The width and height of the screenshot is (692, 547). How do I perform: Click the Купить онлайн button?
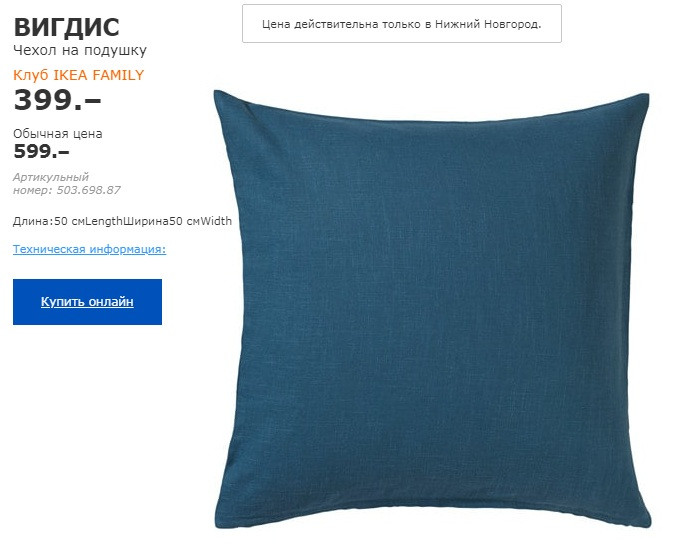(x=87, y=302)
